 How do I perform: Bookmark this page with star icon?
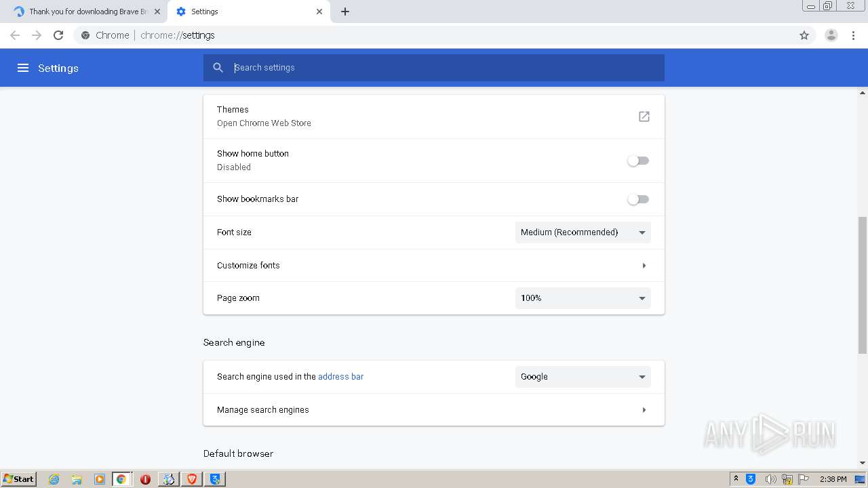click(804, 35)
